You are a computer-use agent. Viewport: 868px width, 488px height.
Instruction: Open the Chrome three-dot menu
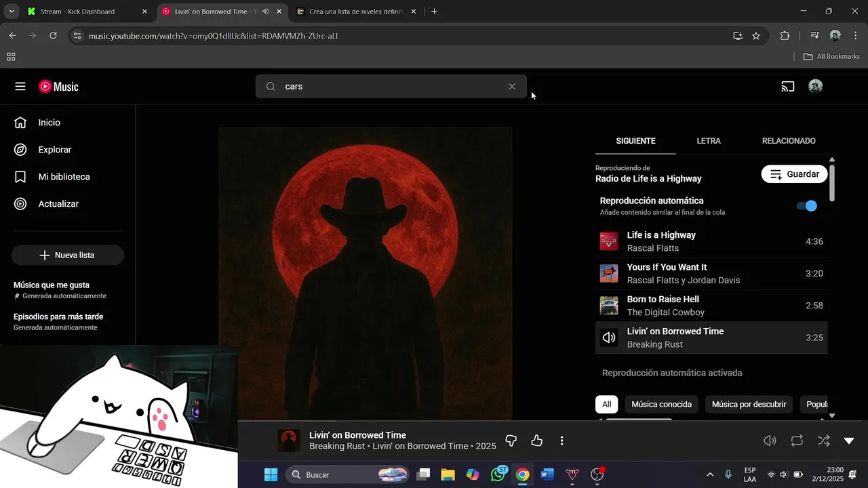pyautogui.click(x=856, y=36)
